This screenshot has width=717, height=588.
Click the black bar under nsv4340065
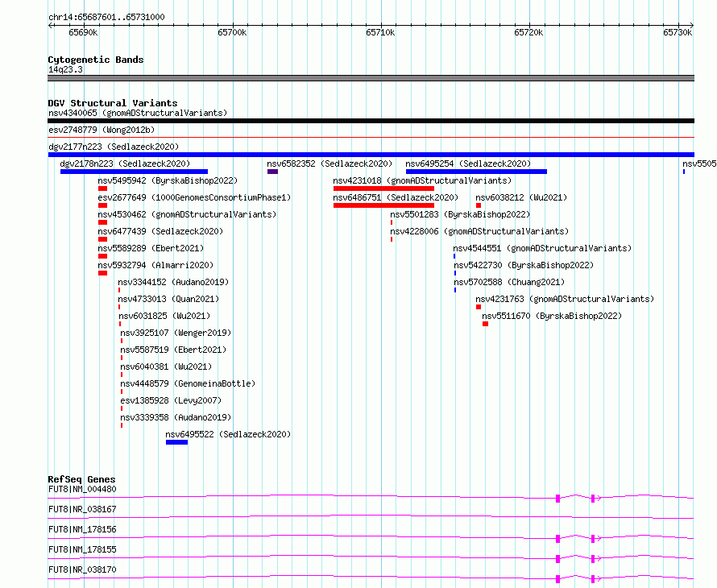click(x=371, y=121)
